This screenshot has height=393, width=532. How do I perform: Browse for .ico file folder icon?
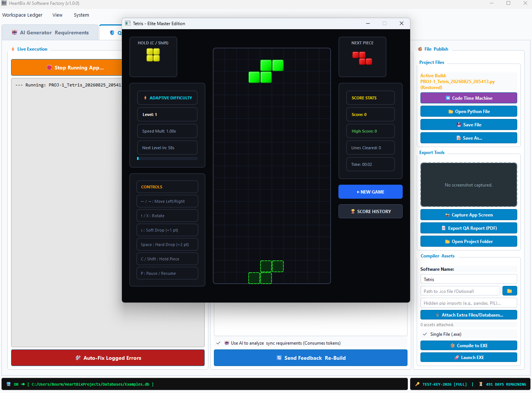[510, 291]
